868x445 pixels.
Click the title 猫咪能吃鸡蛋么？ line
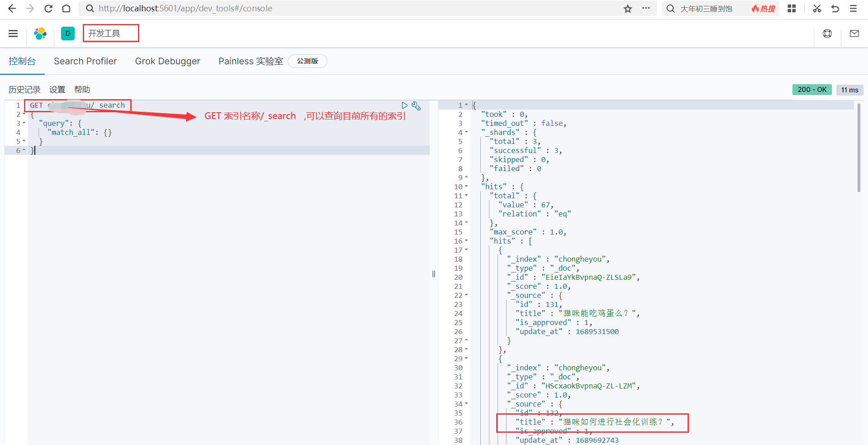point(577,313)
